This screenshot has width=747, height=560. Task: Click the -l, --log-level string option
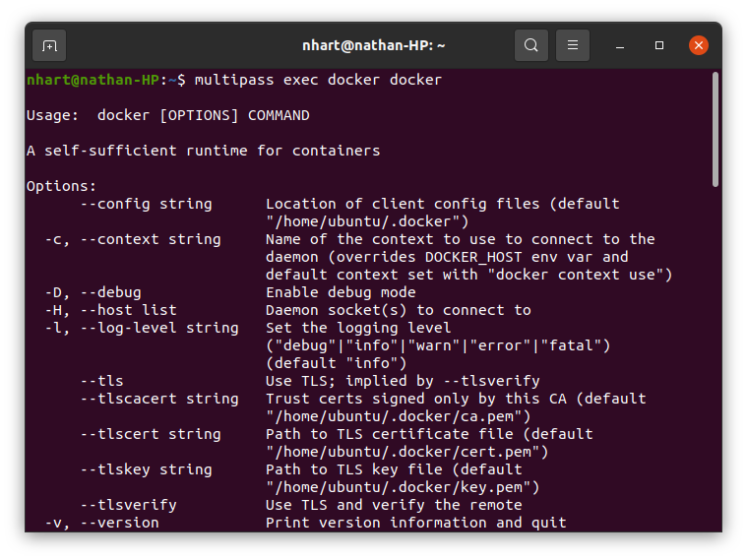[x=142, y=328]
